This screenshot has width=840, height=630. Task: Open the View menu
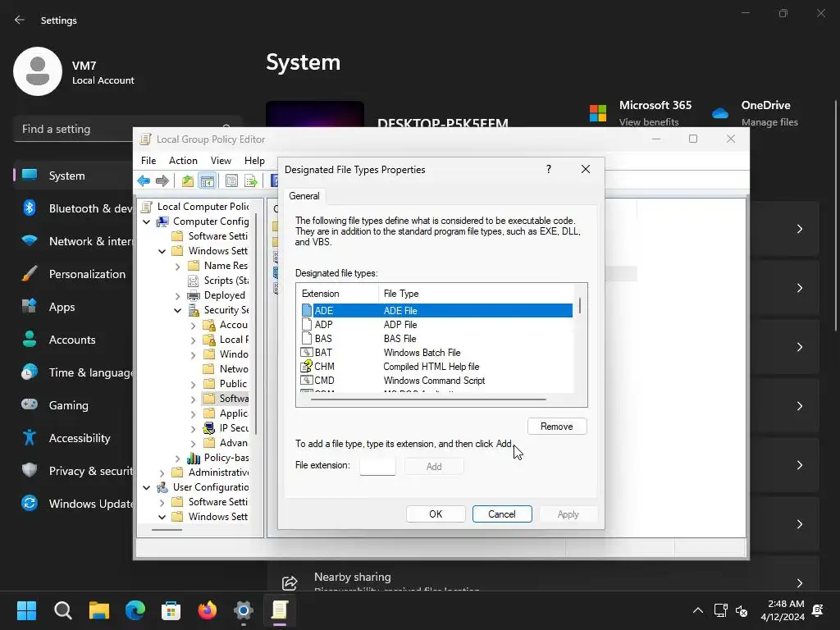pos(221,160)
